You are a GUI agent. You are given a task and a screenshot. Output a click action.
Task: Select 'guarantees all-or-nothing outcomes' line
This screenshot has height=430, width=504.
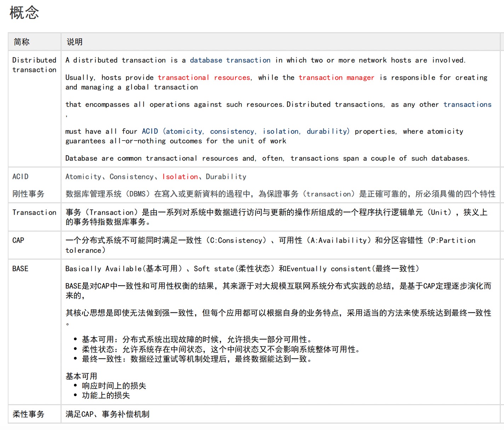pos(176,141)
